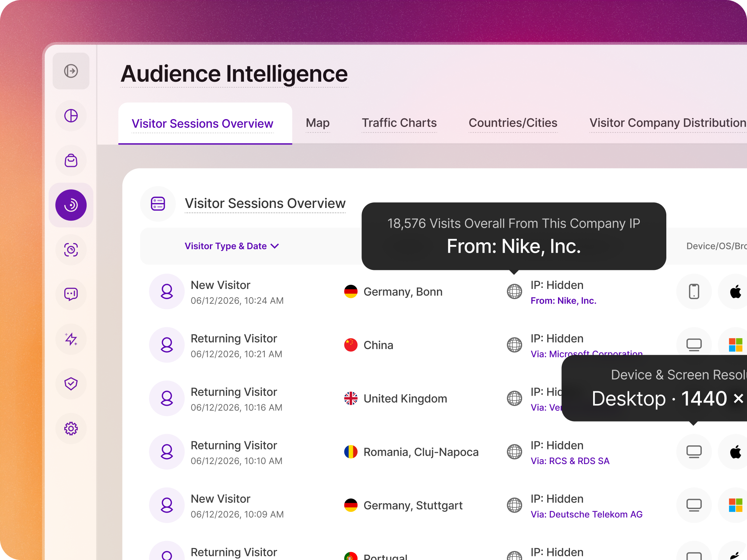This screenshot has width=747, height=560.
Task: Open the Visitor Type & Date sort dropdown
Action: [232, 246]
